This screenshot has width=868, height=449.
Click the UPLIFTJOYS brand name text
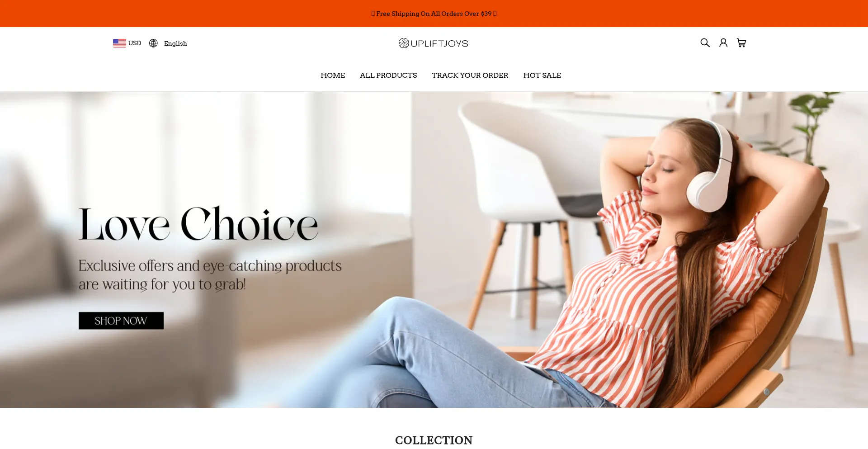(x=439, y=43)
